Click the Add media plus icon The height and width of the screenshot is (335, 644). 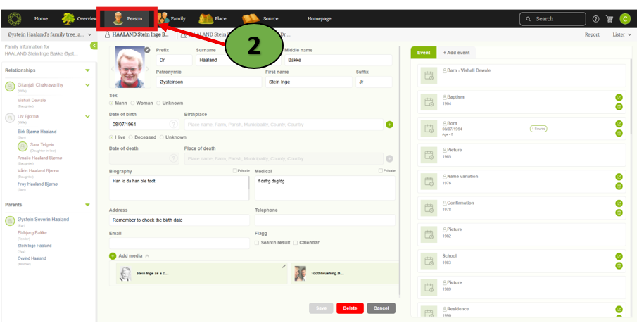point(113,256)
